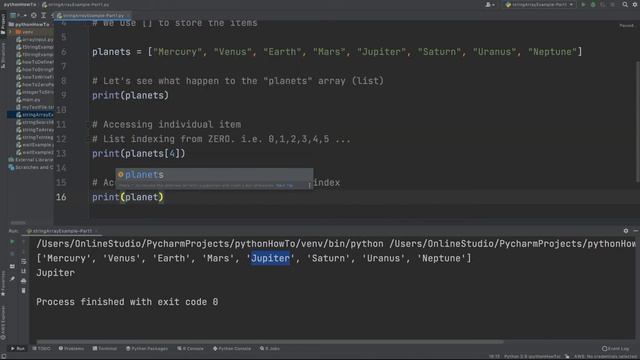This screenshot has width=640, height=360.
Task: Toggle the AWS Explorer side tab
Action: click(3, 322)
